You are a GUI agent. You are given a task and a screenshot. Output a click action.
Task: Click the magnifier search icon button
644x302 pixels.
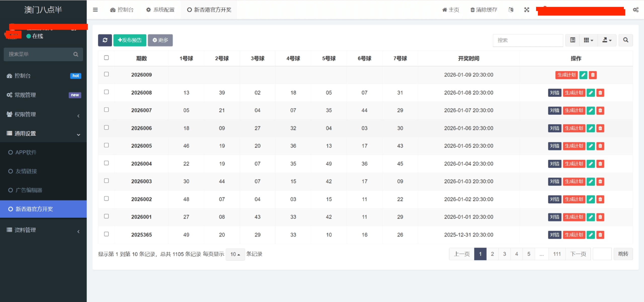point(625,40)
